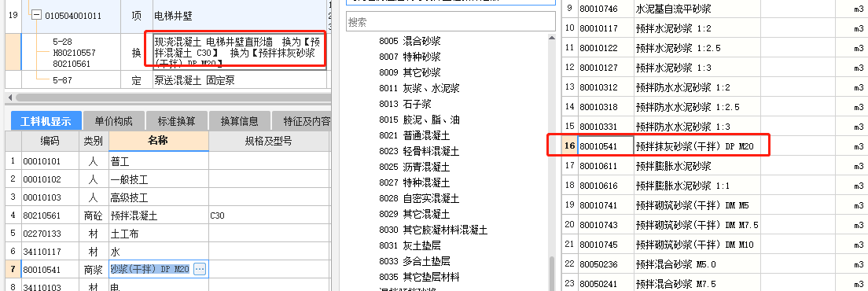Image resolution: width=868 pixels, height=291 pixels.
Task: Click the 名称 column header
Action: [x=159, y=141]
